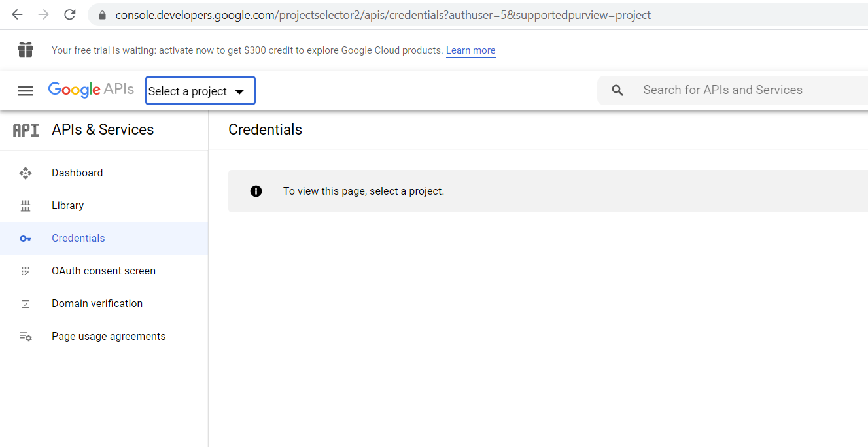
Task: Click the Library sidebar icon
Action: click(26, 206)
